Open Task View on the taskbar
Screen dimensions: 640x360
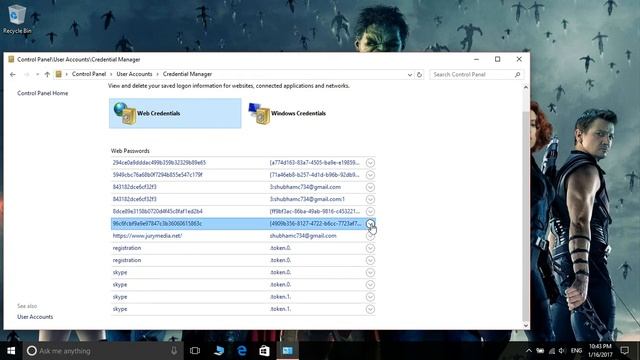(x=195, y=351)
